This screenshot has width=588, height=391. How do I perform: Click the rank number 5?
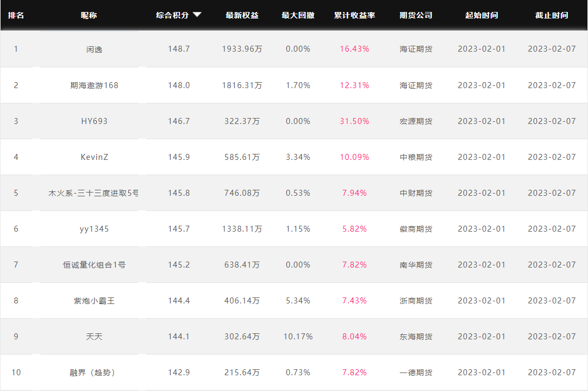pos(16,193)
